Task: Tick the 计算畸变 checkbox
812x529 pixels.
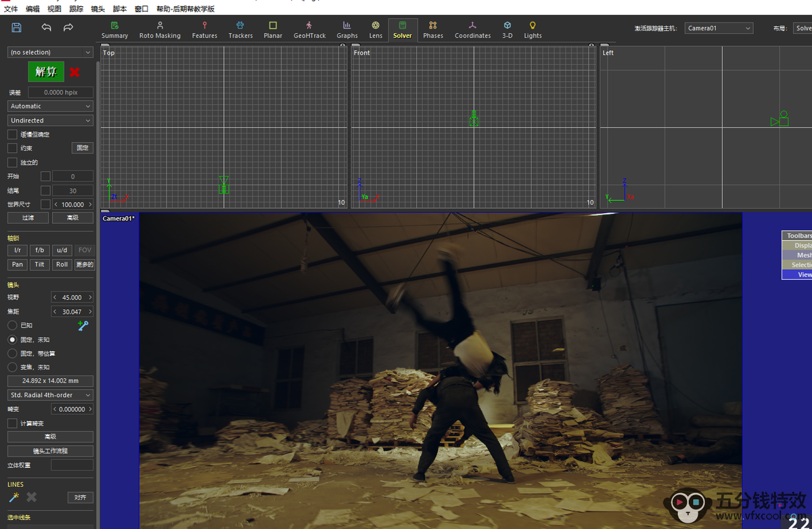Action: (x=12, y=423)
